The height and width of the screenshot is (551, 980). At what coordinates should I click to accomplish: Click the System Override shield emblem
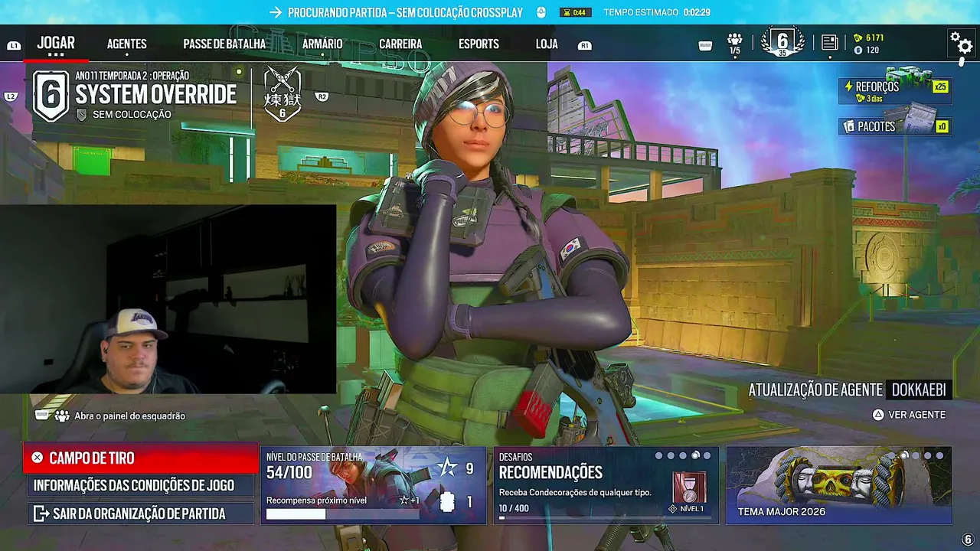click(51, 95)
